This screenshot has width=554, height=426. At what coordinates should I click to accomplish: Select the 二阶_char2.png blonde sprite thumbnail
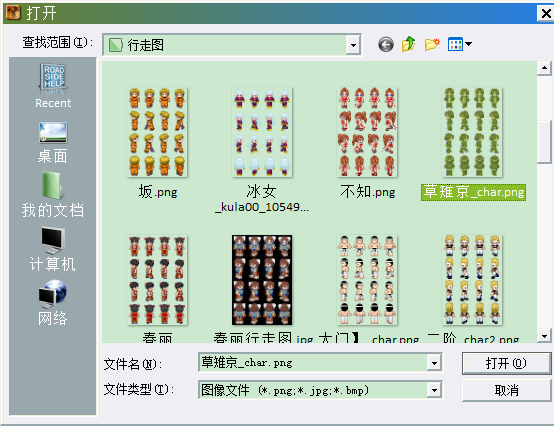point(472,280)
